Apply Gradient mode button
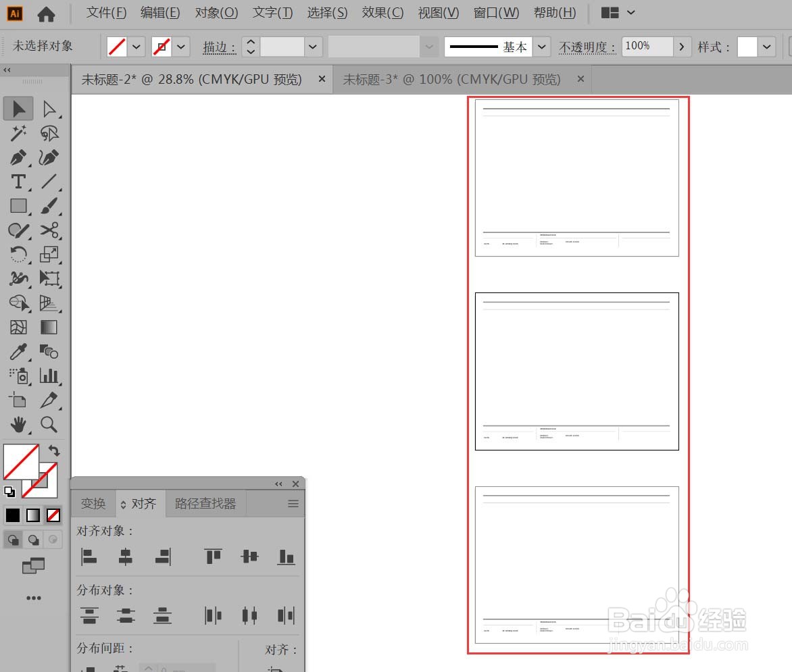This screenshot has height=672, width=792. pos(33,515)
